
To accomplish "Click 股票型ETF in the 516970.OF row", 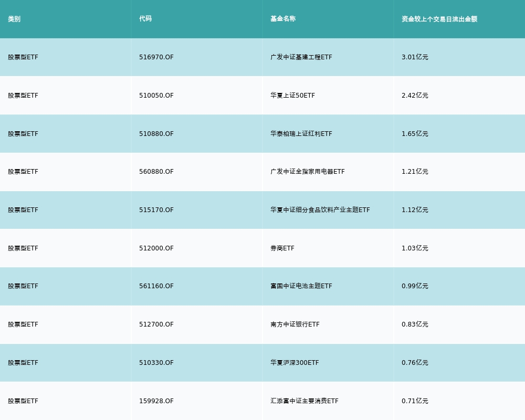I will [23, 57].
